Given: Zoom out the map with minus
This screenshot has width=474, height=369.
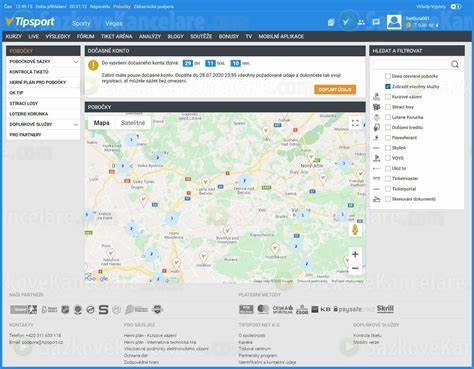Looking at the screenshot, I should (x=355, y=268).
